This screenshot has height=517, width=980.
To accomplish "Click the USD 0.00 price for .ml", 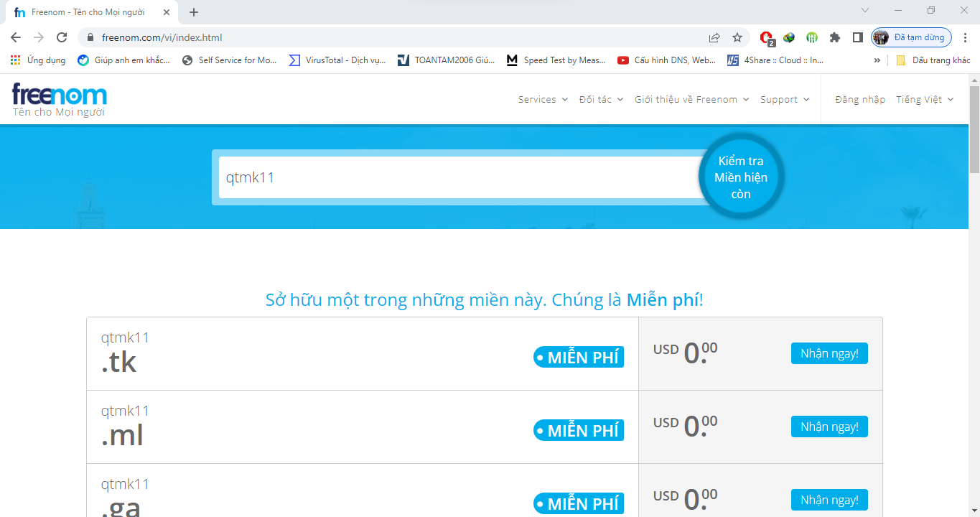I will coord(685,426).
